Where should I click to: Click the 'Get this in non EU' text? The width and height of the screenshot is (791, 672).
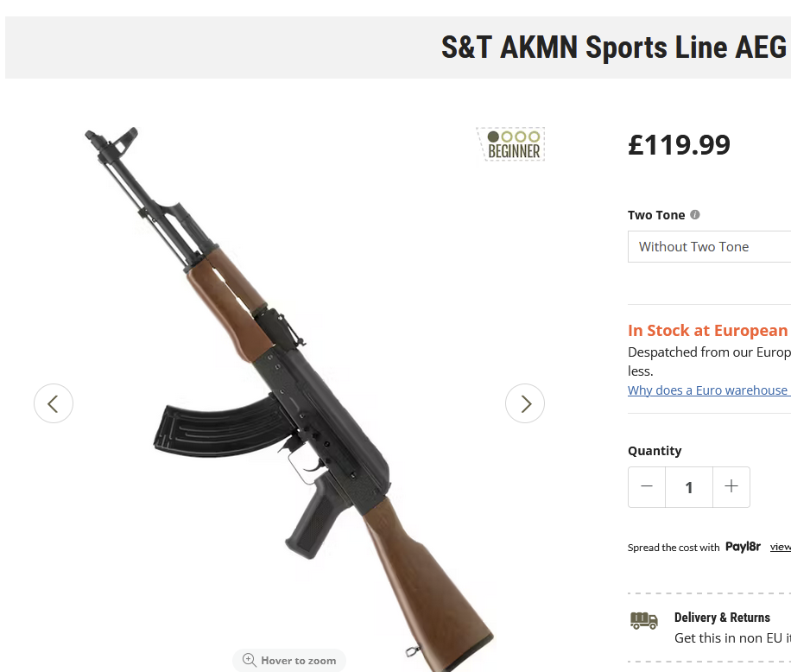coord(732,638)
